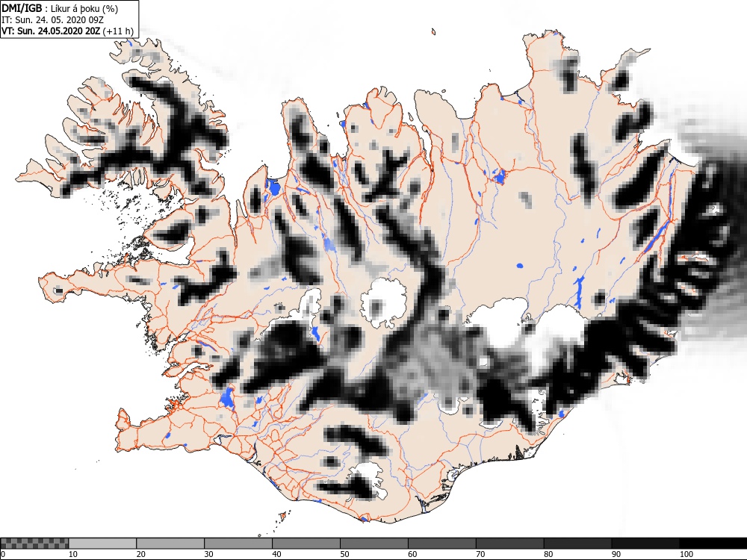Viewport: 747px width, 560px height.
Task: Click the initial time line 'IT: Sun. 24. 05. 2020 09Z'
Action: [52, 20]
